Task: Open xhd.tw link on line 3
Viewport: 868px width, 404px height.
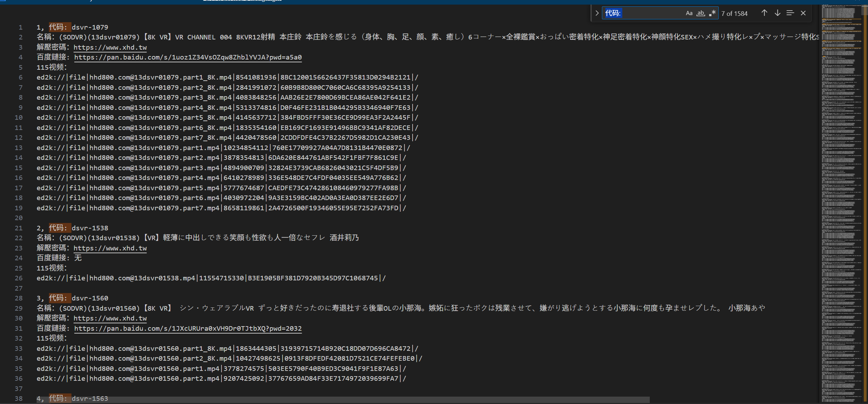Action: [110, 47]
